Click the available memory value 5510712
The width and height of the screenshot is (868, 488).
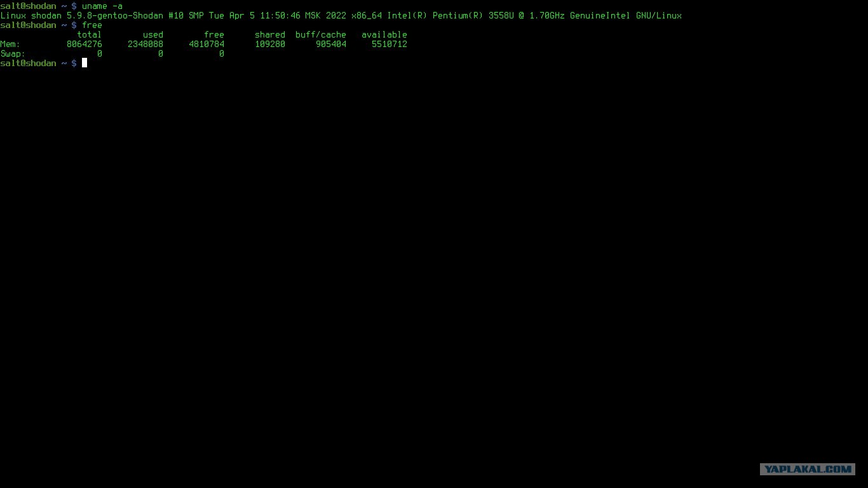(x=390, y=44)
